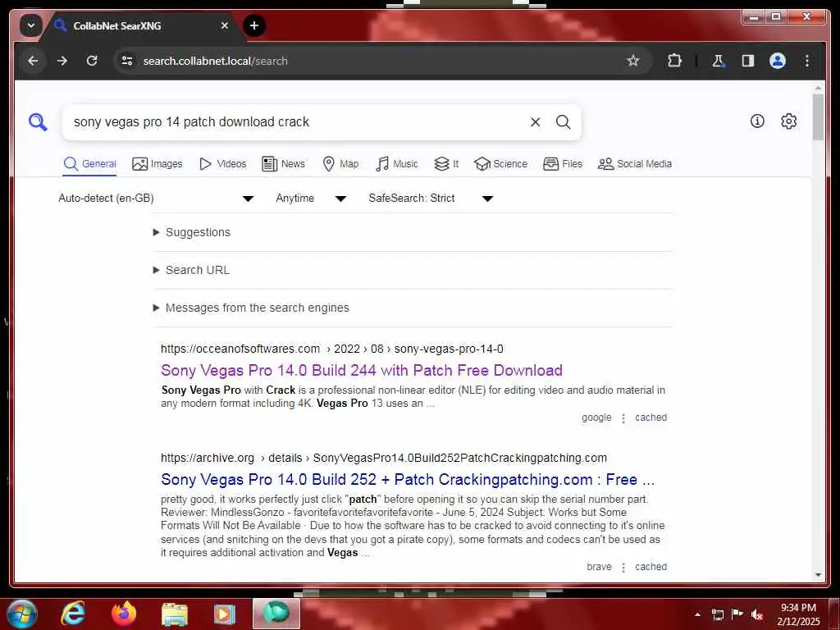This screenshot has height=630, width=840.
Task: Open the About info icon
Action: (x=757, y=121)
